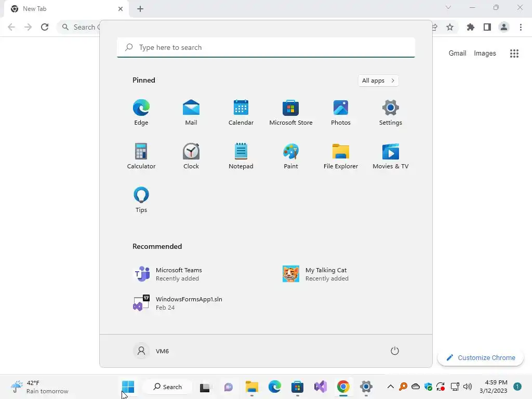Open Visual Studio on taskbar
532x399 pixels.
coord(320,387)
